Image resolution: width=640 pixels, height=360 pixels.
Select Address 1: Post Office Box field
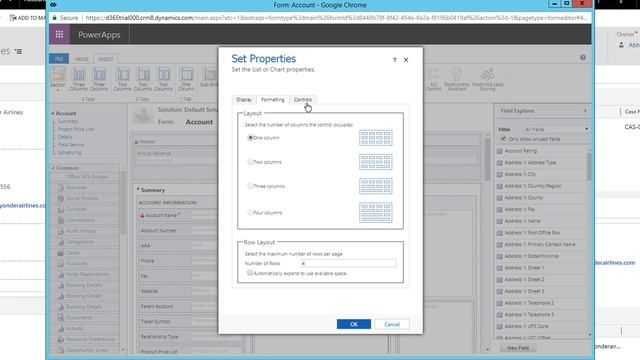[x=532, y=233]
